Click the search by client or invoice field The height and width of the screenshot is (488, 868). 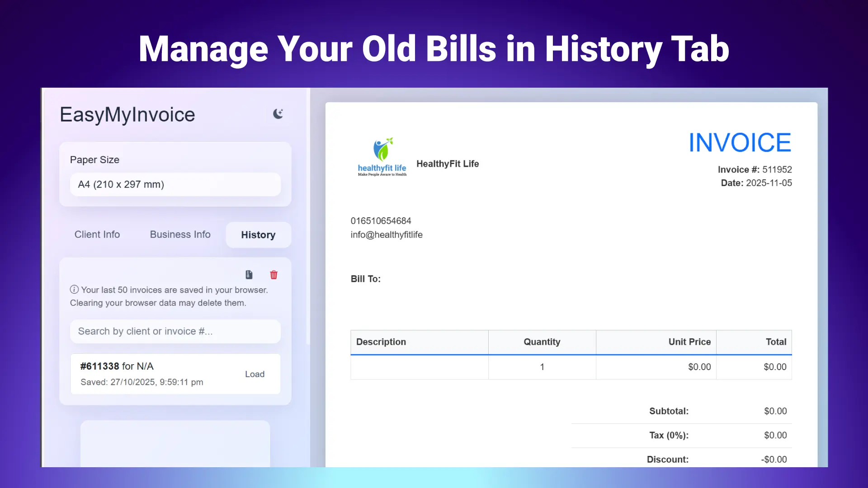click(x=175, y=331)
